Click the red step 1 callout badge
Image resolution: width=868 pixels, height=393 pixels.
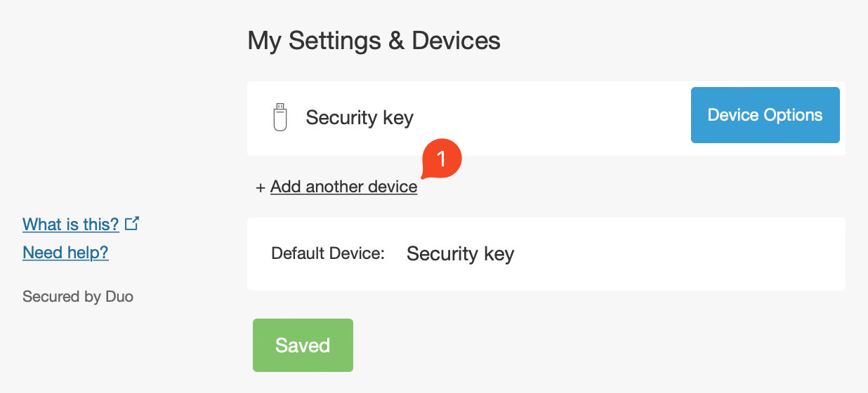tap(441, 159)
